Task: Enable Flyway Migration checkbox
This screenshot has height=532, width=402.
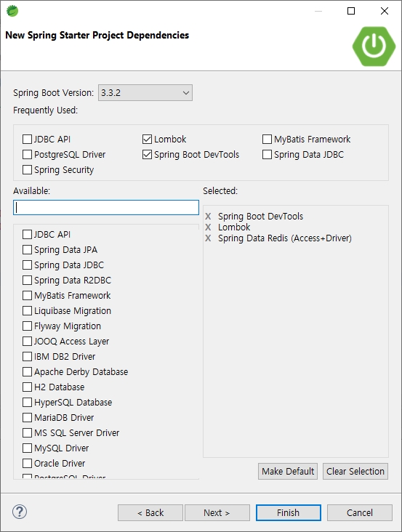Action: tap(27, 326)
